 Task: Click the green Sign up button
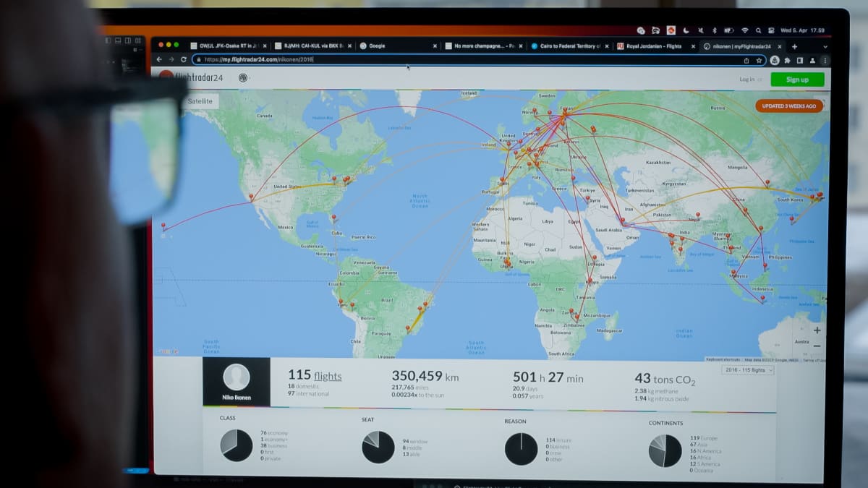(x=797, y=80)
